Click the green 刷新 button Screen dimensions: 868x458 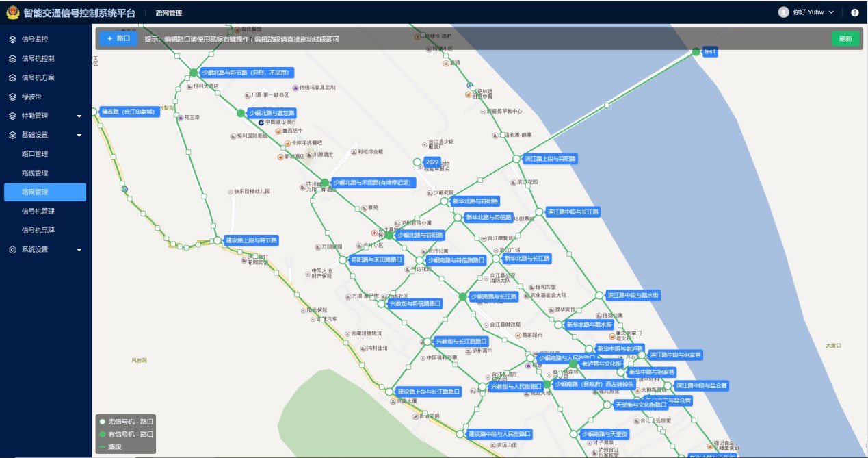coord(845,38)
